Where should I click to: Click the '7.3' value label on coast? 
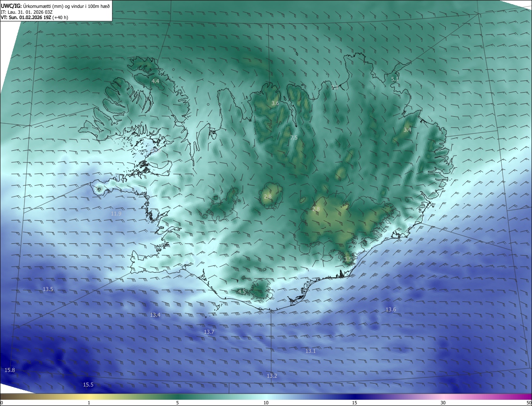click(335, 87)
